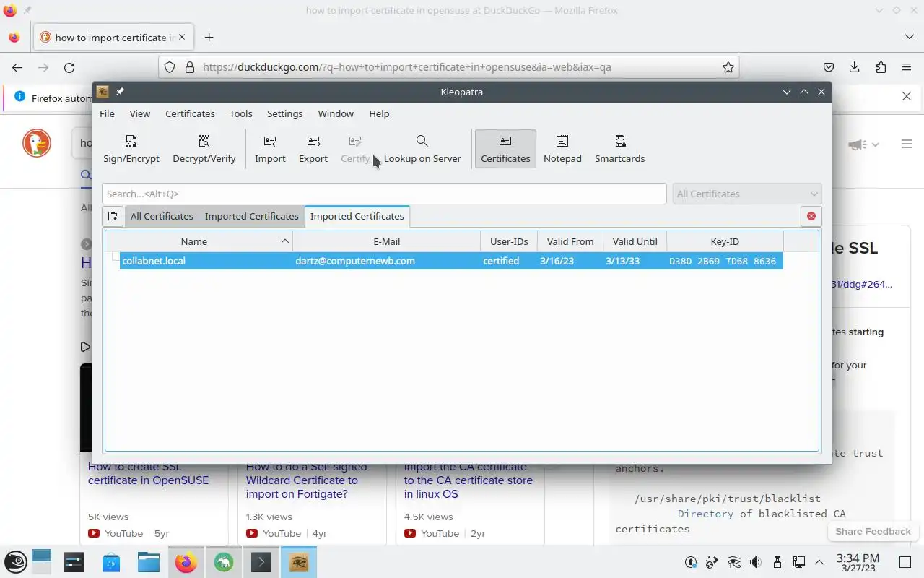The width and height of the screenshot is (924, 578).
Task: Open Firefox Pocket save icon
Action: tap(829, 67)
